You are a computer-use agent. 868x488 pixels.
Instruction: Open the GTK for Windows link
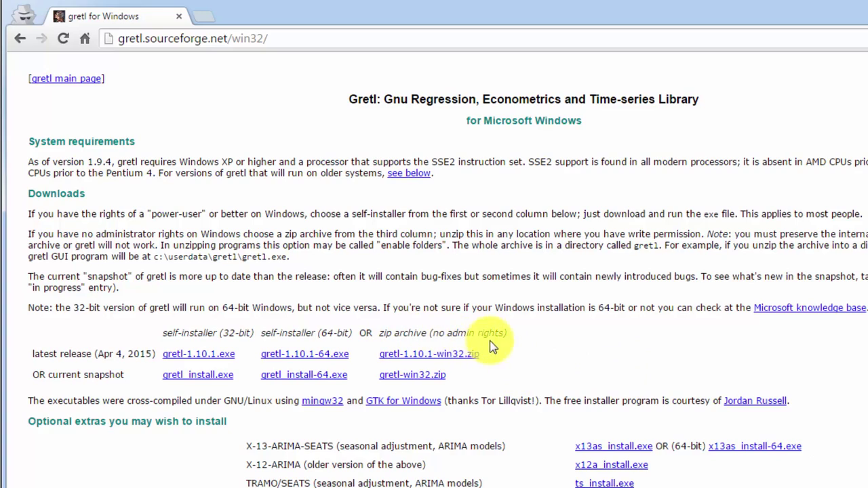403,401
